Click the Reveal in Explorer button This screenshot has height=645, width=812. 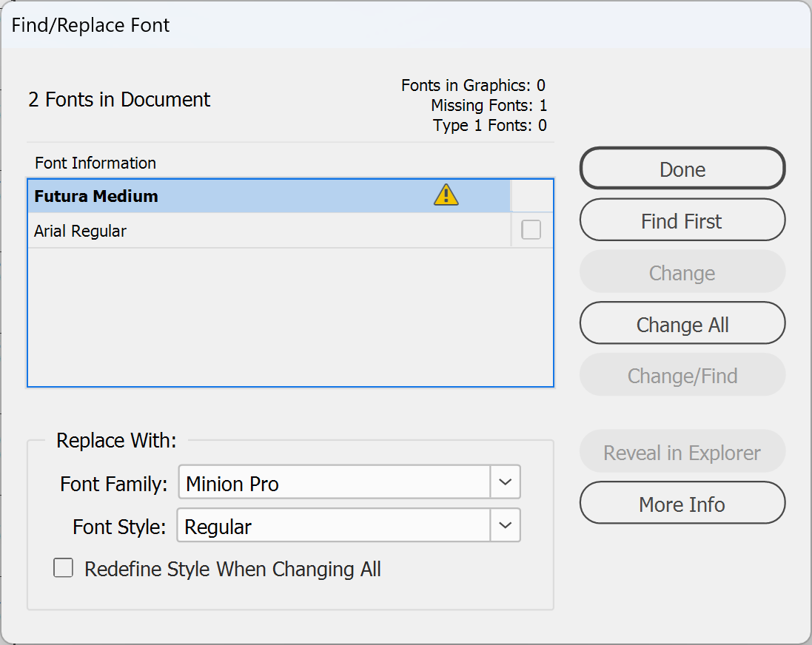(x=682, y=451)
